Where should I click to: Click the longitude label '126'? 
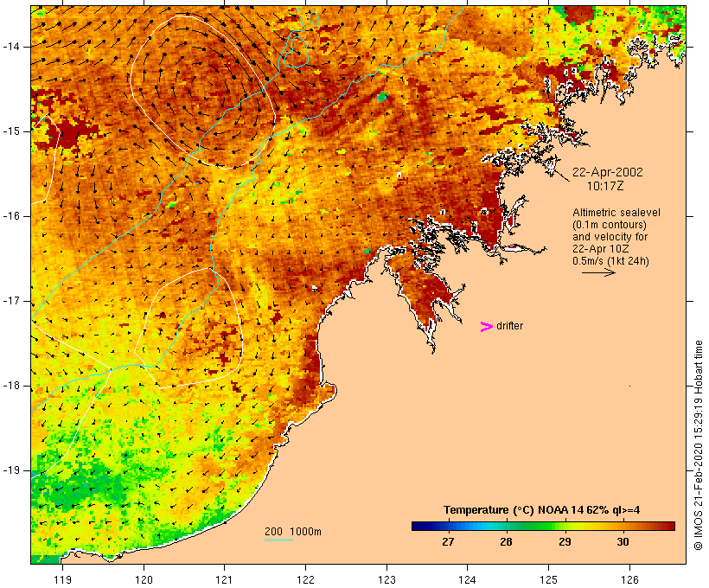coord(629,579)
